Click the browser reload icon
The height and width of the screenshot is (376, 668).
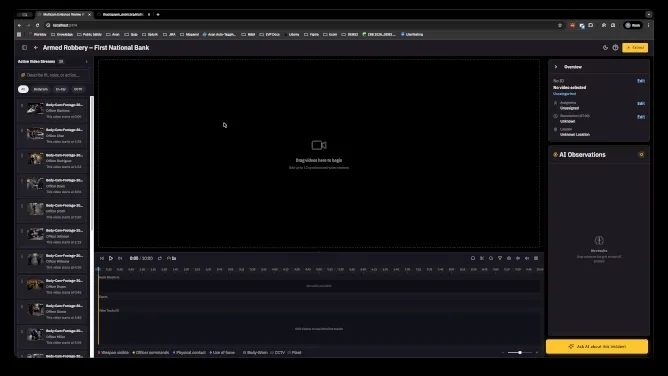pyautogui.click(x=37, y=25)
